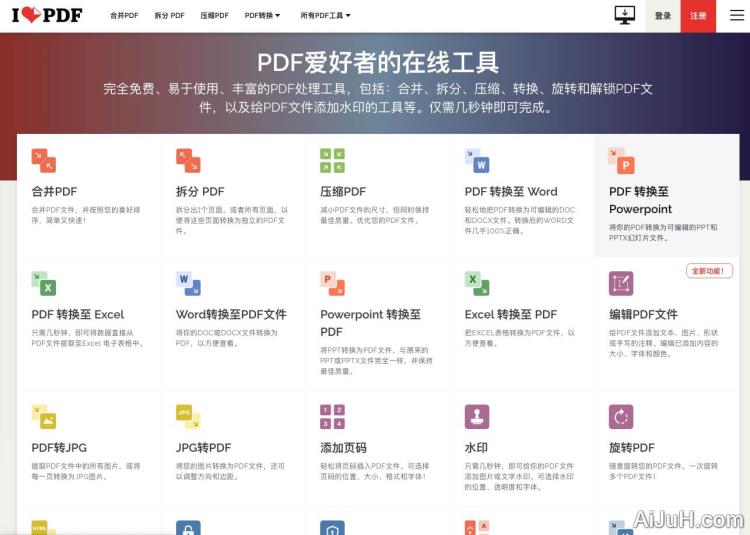Open 添加页码 title link
Screen dimensions: 750x535
(343, 448)
